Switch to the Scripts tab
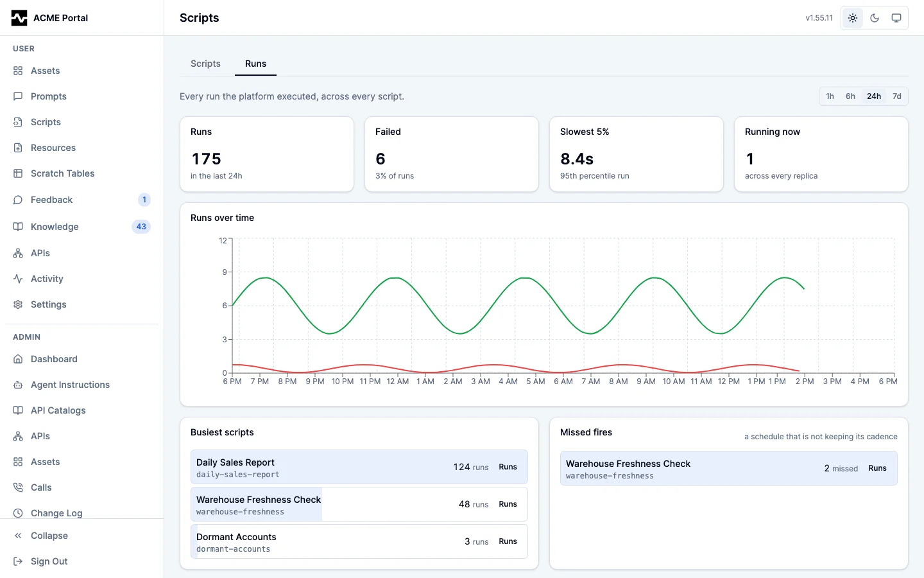This screenshot has width=924, height=578. pos(205,64)
